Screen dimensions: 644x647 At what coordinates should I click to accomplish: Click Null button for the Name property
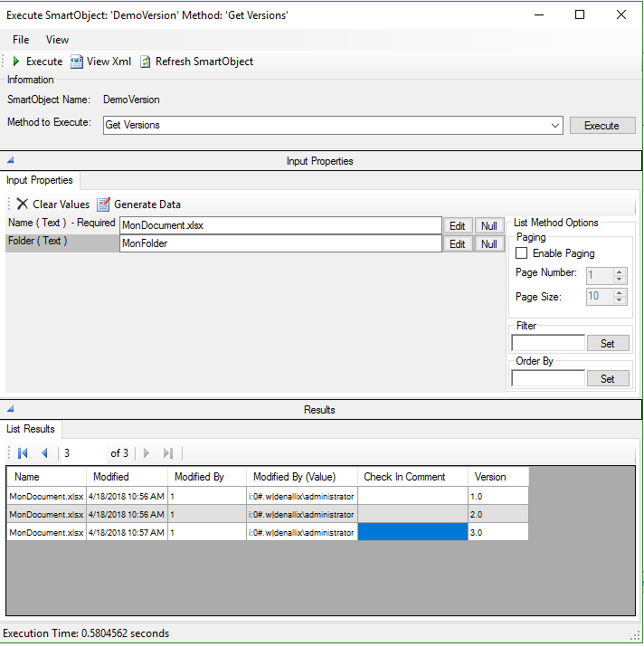489,225
